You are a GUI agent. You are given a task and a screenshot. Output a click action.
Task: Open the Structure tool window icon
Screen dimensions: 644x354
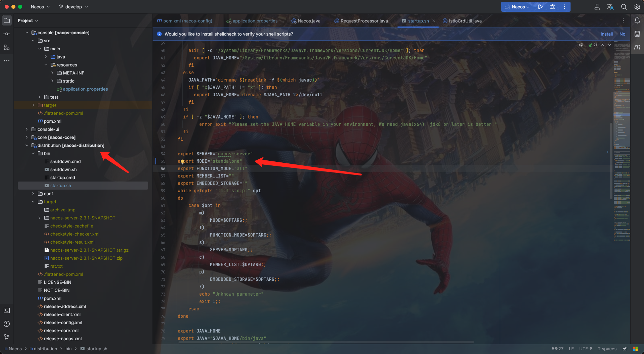pos(7,47)
